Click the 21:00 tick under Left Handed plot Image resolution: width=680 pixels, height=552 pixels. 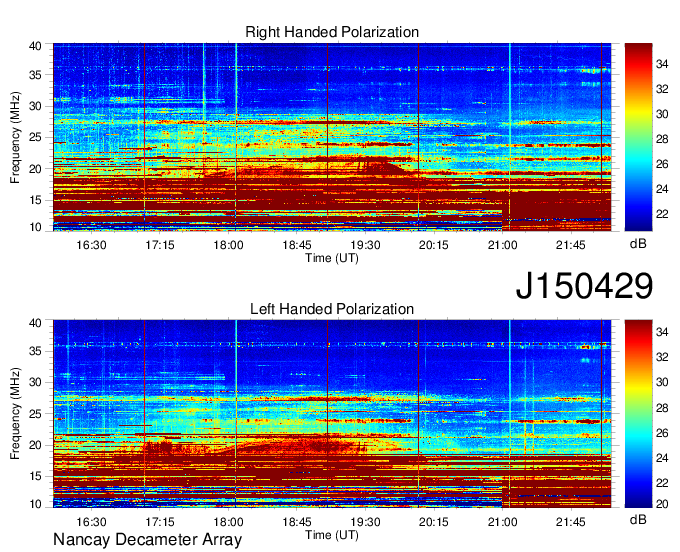502,522
